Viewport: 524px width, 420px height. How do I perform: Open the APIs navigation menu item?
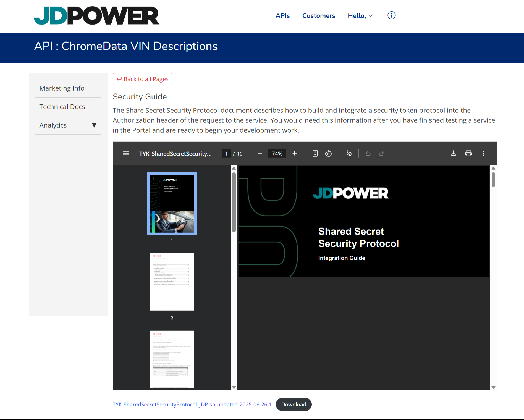pyautogui.click(x=282, y=16)
